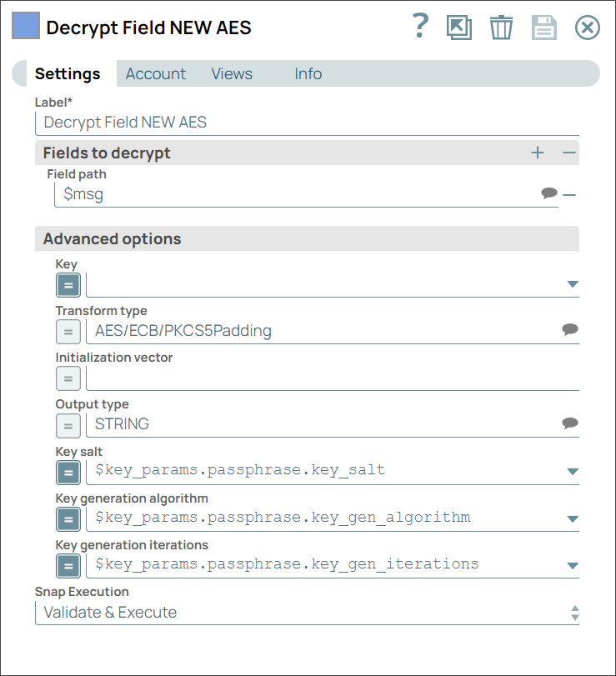Viewport: 616px width, 676px height.
Task: Click the trash delete snap icon
Action: pyautogui.click(x=501, y=28)
